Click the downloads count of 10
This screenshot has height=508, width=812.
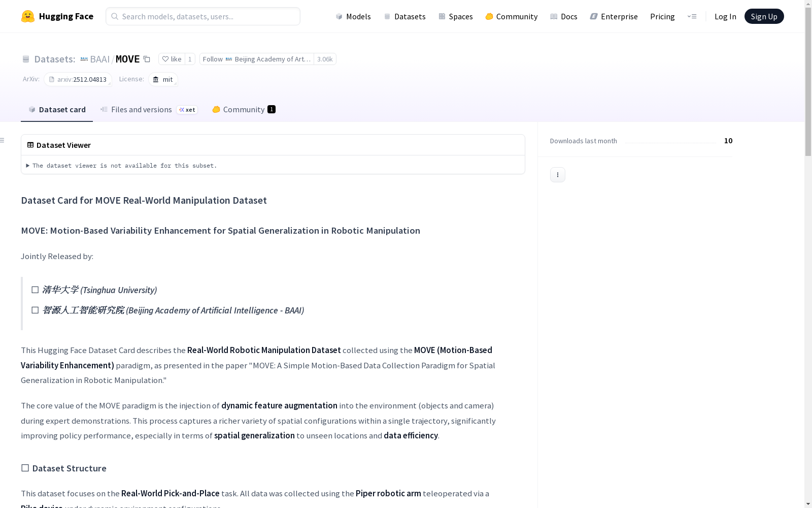tap(728, 141)
